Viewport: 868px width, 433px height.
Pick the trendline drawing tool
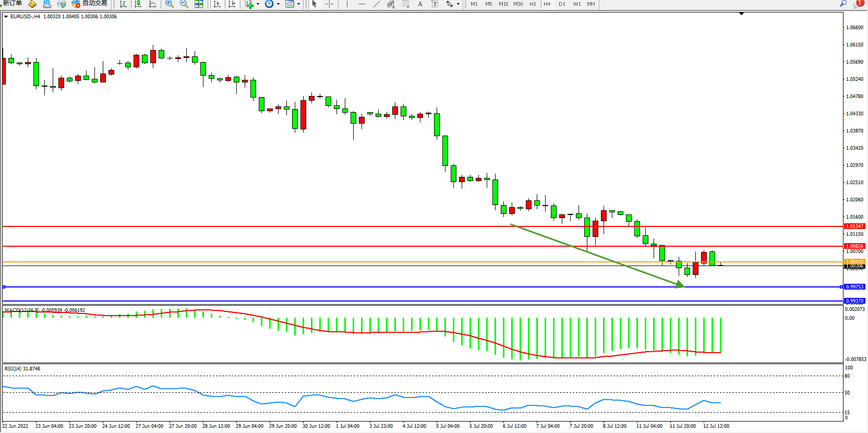coord(377,4)
